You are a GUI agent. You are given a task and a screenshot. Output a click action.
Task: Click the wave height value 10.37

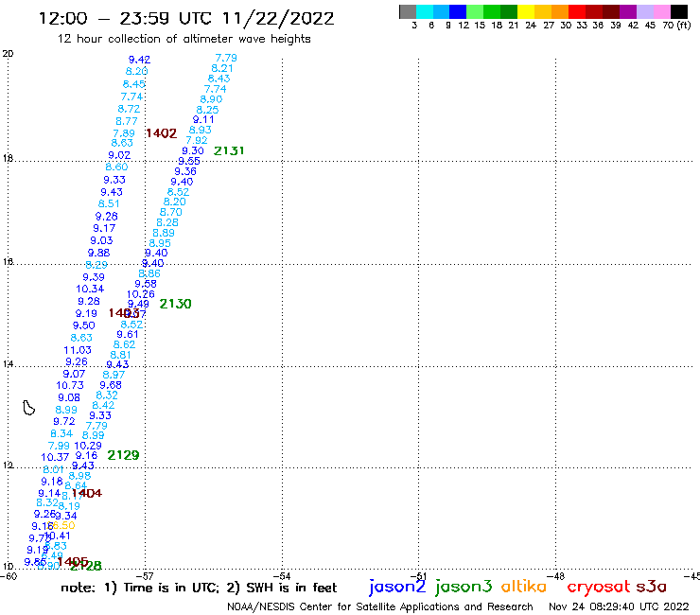click(x=55, y=457)
